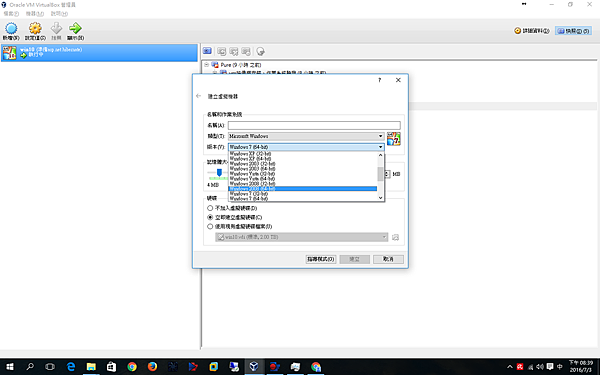Show hidden system tray icons chevron
The width and height of the screenshot is (600, 375).
coord(510,367)
